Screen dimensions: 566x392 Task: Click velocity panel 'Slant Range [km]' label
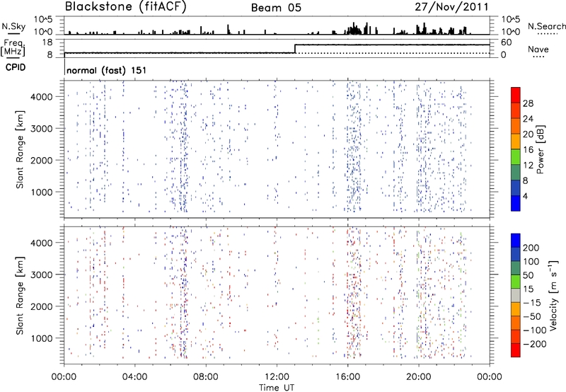tap(20, 295)
